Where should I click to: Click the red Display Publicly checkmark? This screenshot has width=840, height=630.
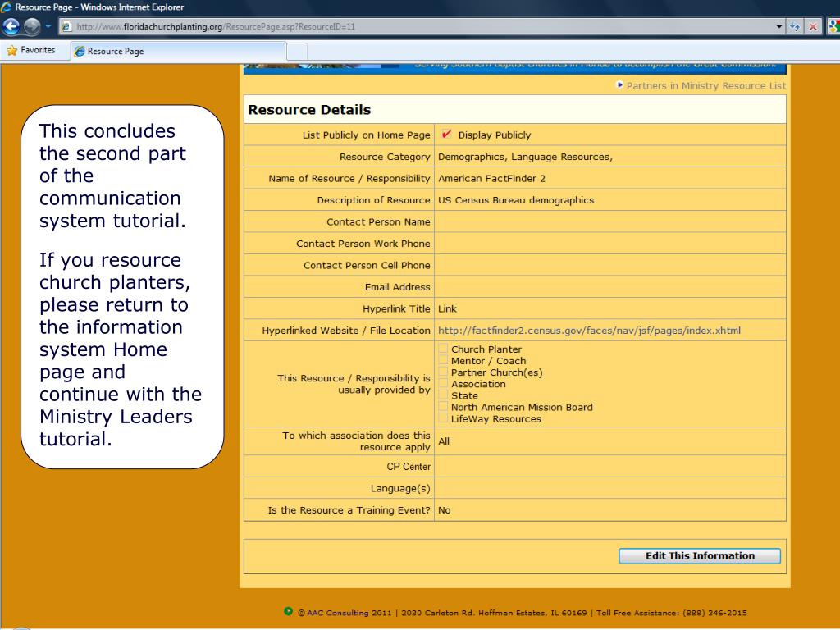(445, 134)
